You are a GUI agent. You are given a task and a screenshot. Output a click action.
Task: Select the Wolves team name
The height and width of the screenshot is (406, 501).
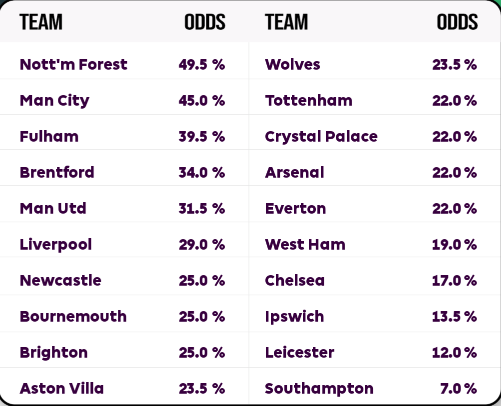click(293, 64)
